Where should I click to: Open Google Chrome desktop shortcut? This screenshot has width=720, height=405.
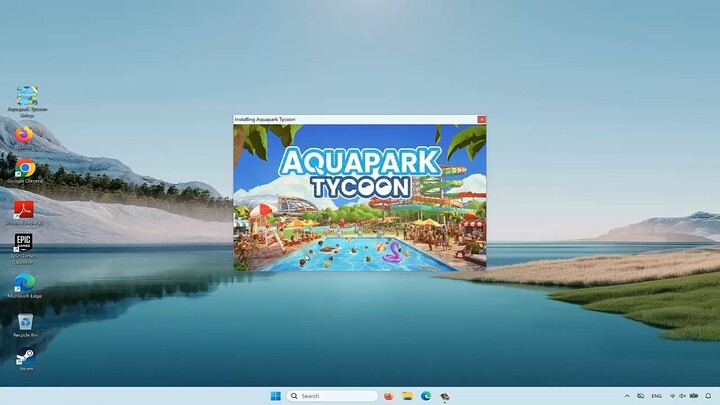tap(25, 171)
